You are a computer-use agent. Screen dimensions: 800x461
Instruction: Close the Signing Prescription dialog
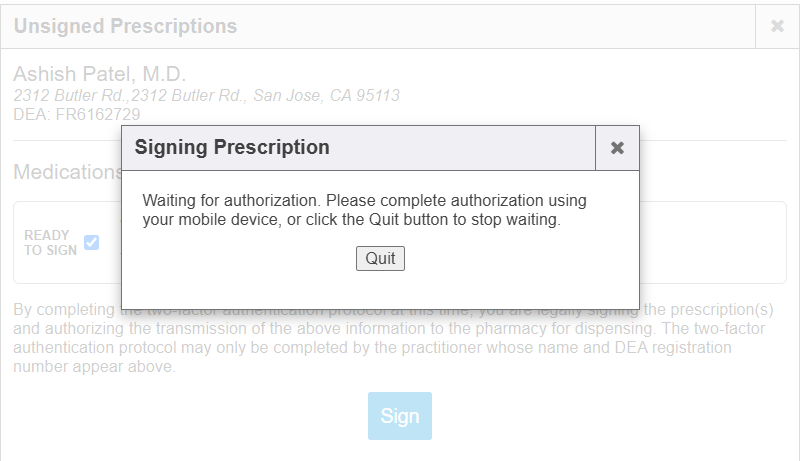617,148
